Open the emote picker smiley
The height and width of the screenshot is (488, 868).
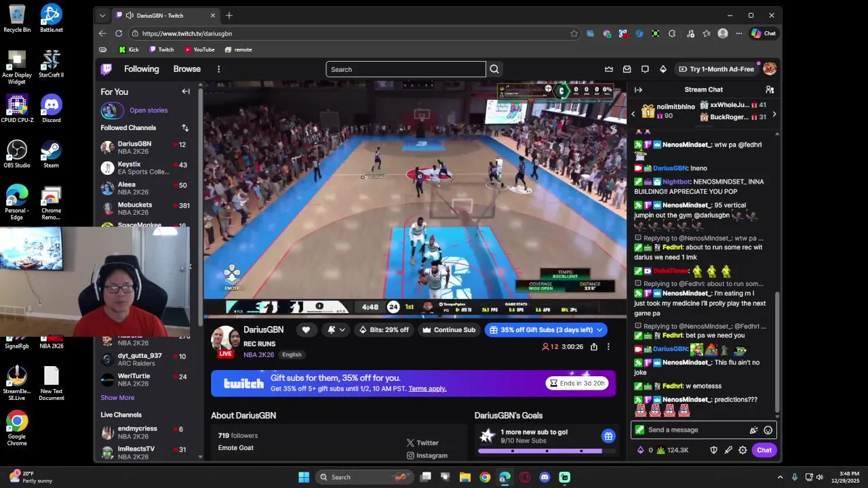[768, 430]
